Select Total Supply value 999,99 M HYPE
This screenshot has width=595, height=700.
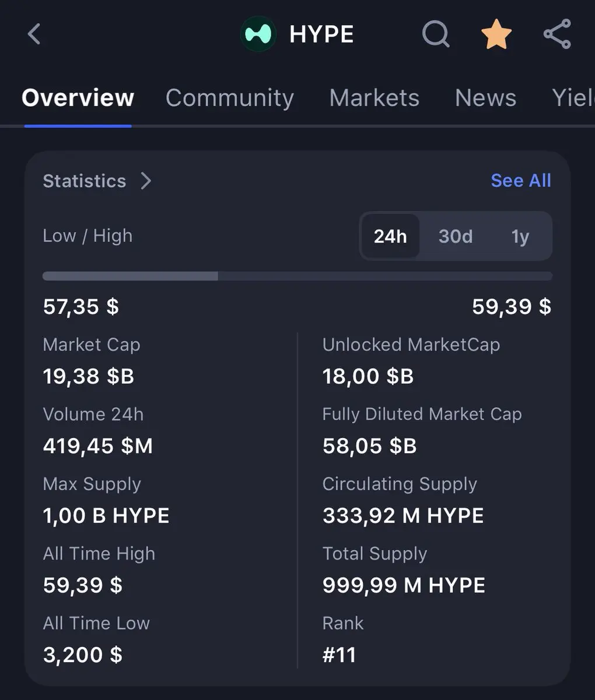404,585
